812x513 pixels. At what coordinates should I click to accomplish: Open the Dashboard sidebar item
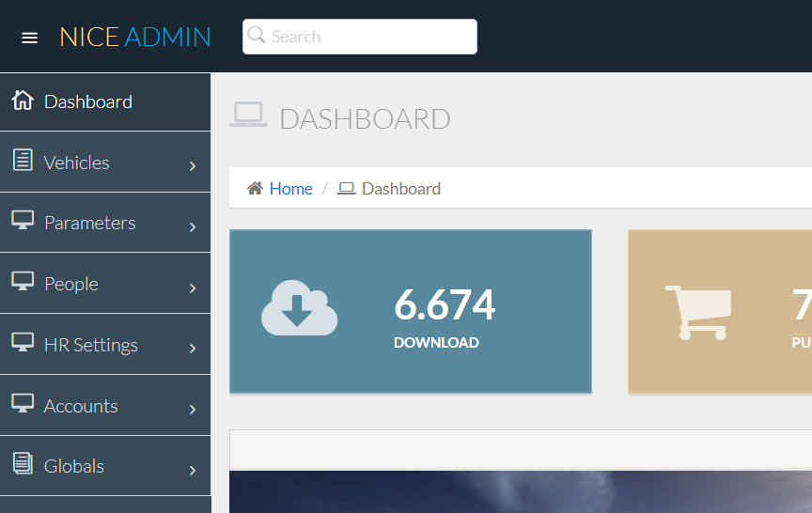(105, 102)
